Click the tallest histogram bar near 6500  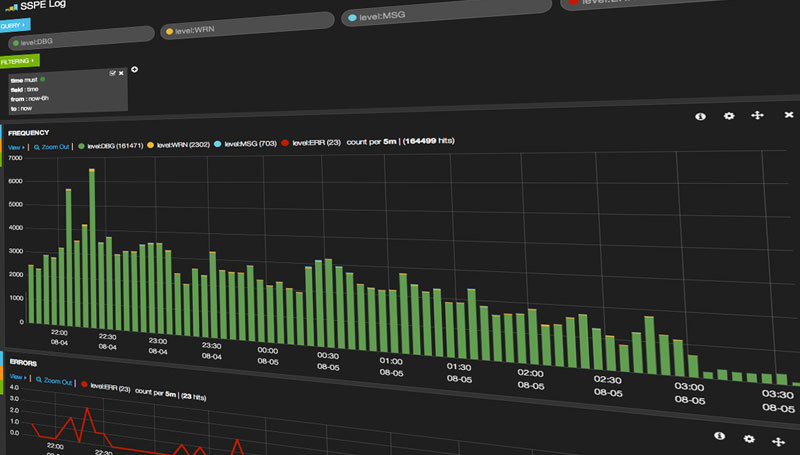[x=92, y=248]
